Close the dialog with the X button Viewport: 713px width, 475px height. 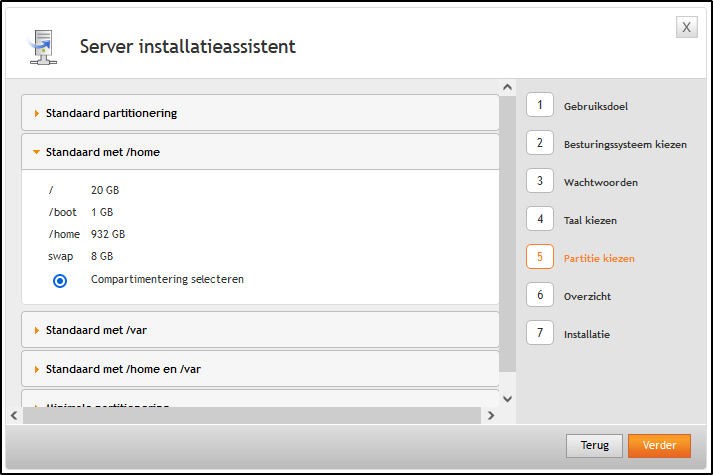click(687, 28)
